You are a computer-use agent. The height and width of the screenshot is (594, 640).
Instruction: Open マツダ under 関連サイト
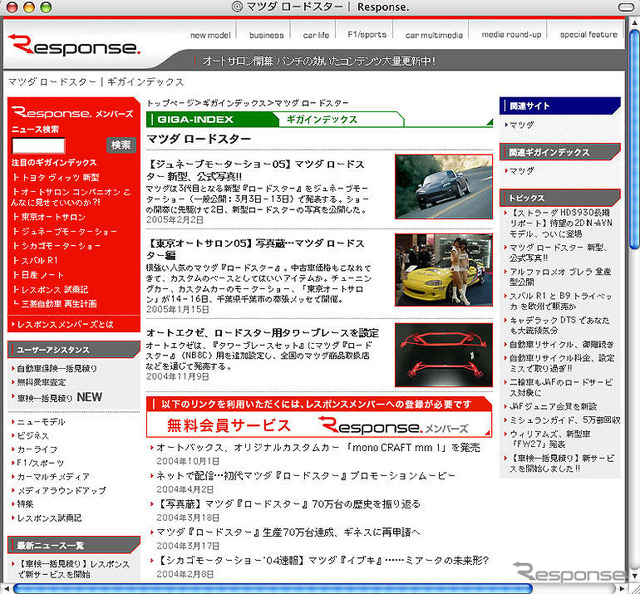[x=521, y=125]
